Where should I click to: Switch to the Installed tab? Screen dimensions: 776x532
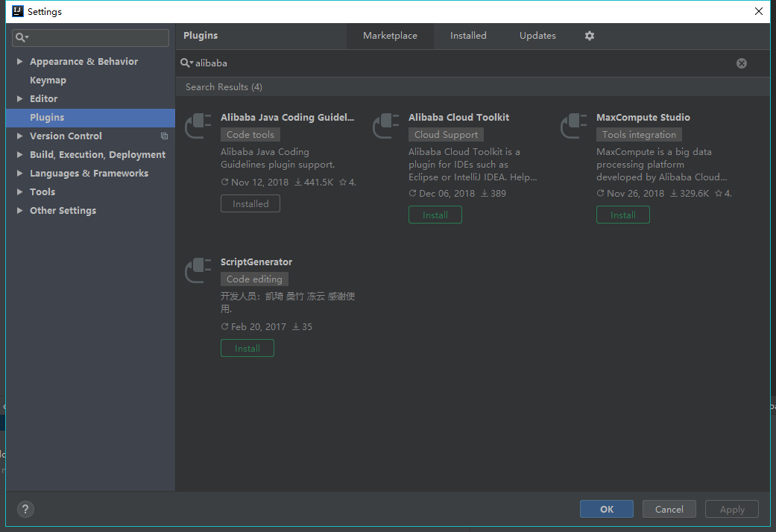pos(468,35)
